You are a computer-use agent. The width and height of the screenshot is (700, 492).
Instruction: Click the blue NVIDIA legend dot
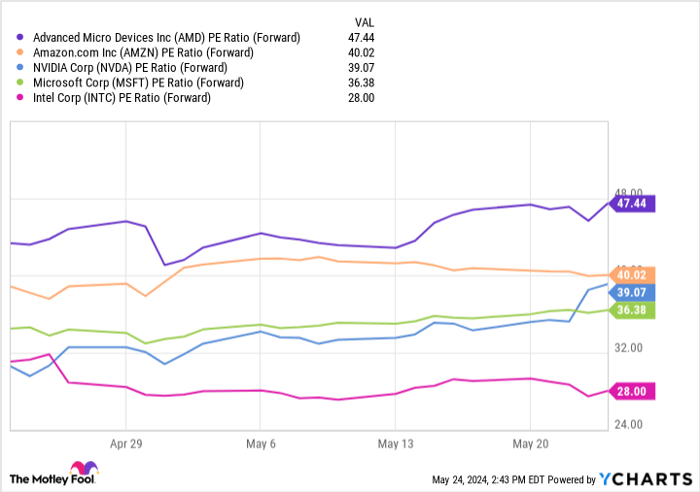[21, 67]
